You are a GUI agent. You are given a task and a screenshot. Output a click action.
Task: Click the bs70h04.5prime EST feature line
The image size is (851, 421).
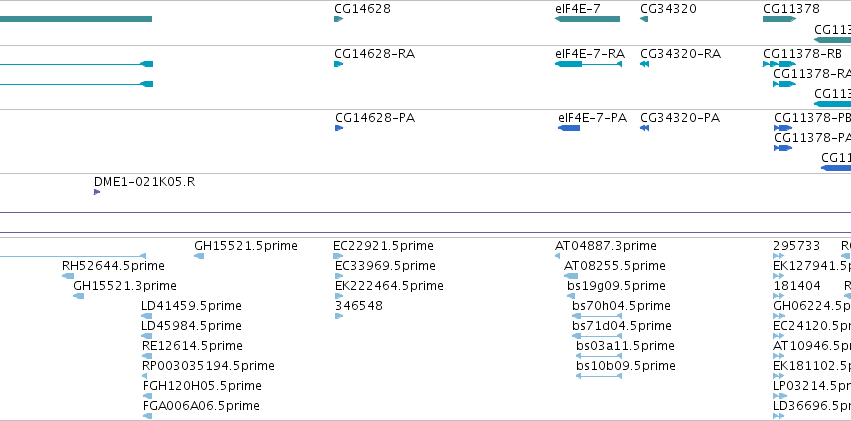597,316
